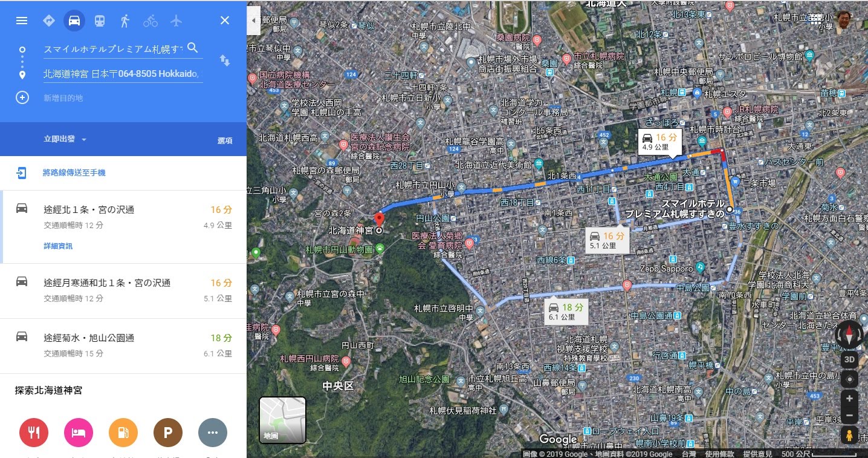Image resolution: width=868 pixels, height=458 pixels.
Task: Open the 立即出發 departure time dropdown
Action: point(65,139)
